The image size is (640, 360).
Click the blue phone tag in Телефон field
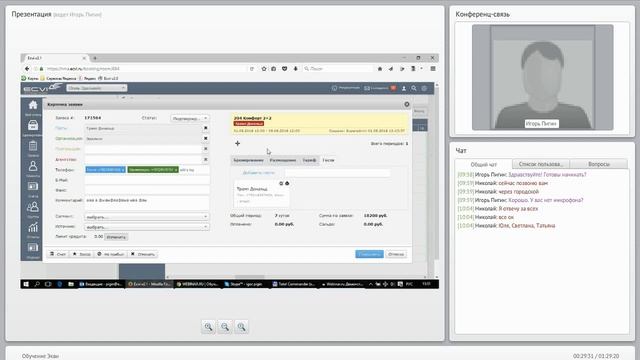105,169
